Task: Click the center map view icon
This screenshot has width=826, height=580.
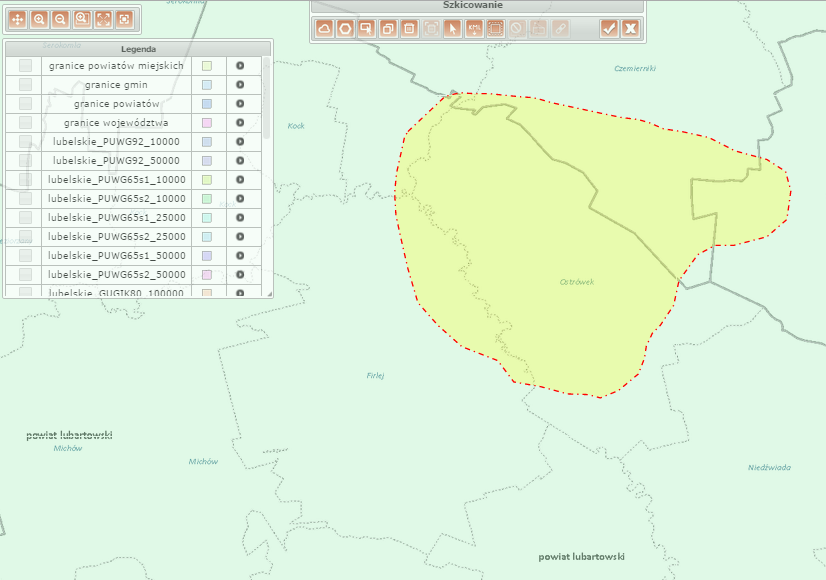Action: (124, 19)
